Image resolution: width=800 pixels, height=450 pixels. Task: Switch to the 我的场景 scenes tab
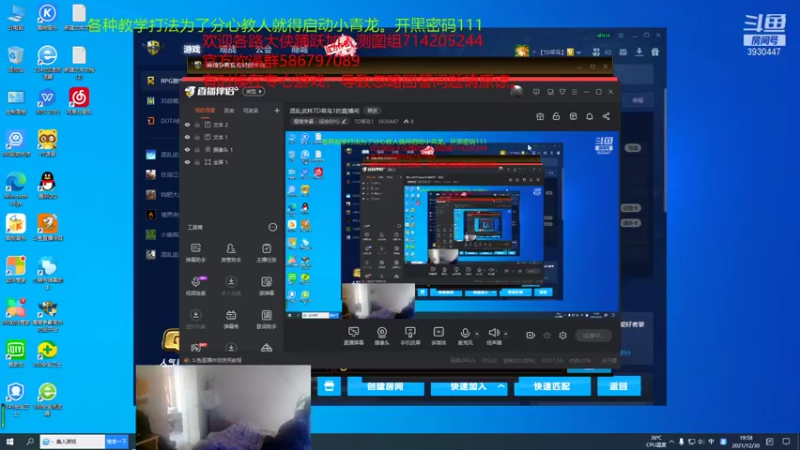(205, 110)
